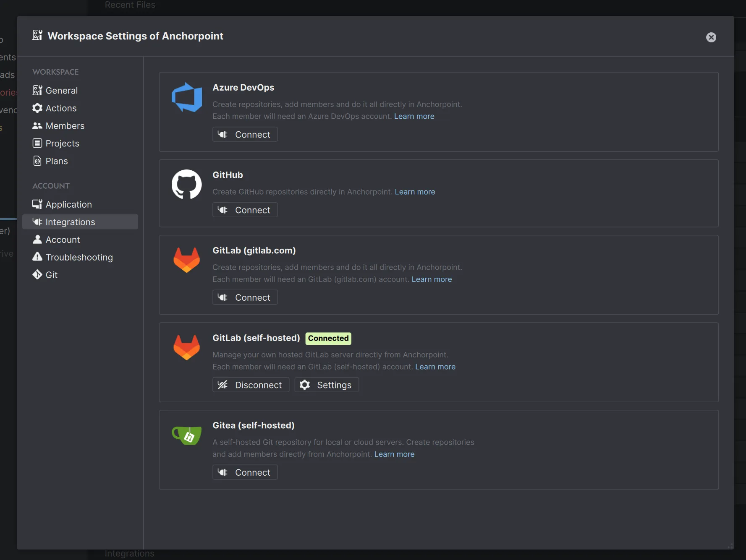Image resolution: width=746 pixels, height=560 pixels.
Task: Select the Actions gear icon in sidebar
Action: [37, 108]
